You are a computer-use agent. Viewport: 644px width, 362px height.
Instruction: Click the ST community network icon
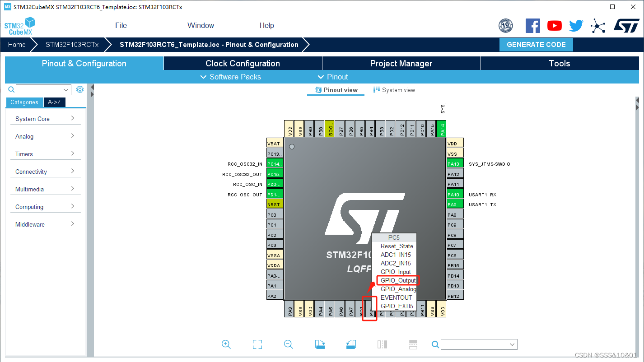click(598, 26)
